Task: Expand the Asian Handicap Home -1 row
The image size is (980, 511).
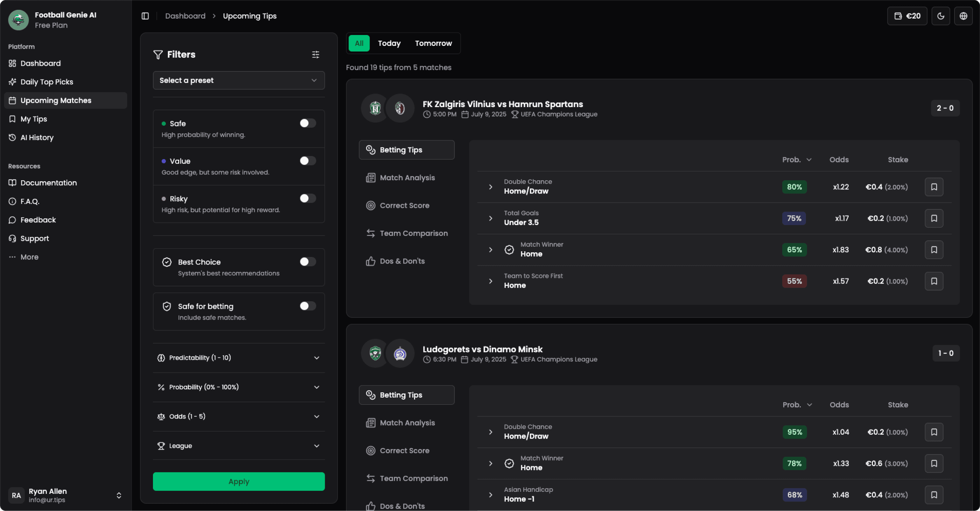Action: [490, 495]
